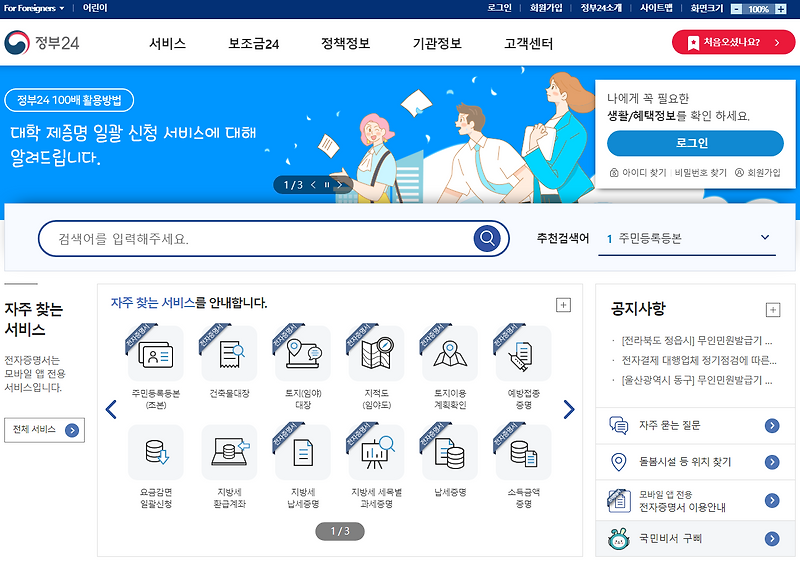Open the 지방세 납세증명 service icon
800x563 pixels.
[x=303, y=452]
